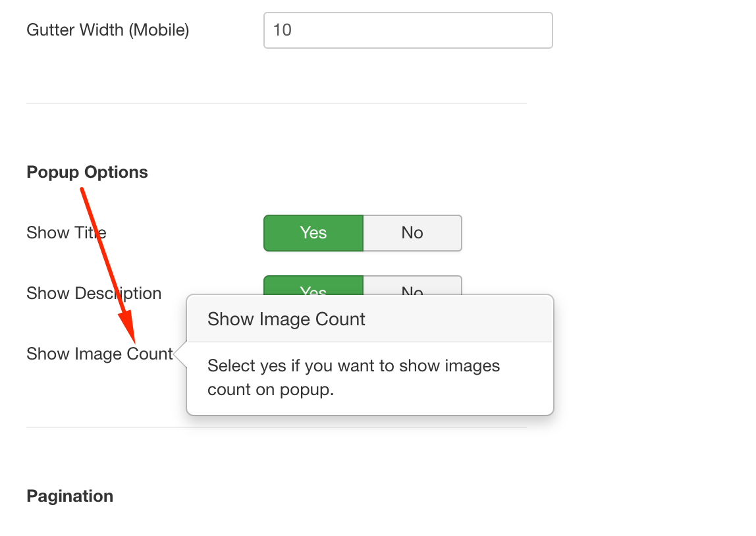This screenshot has height=536, width=756.
Task: Click the Gutter Width (Mobile) input field
Action: (408, 30)
